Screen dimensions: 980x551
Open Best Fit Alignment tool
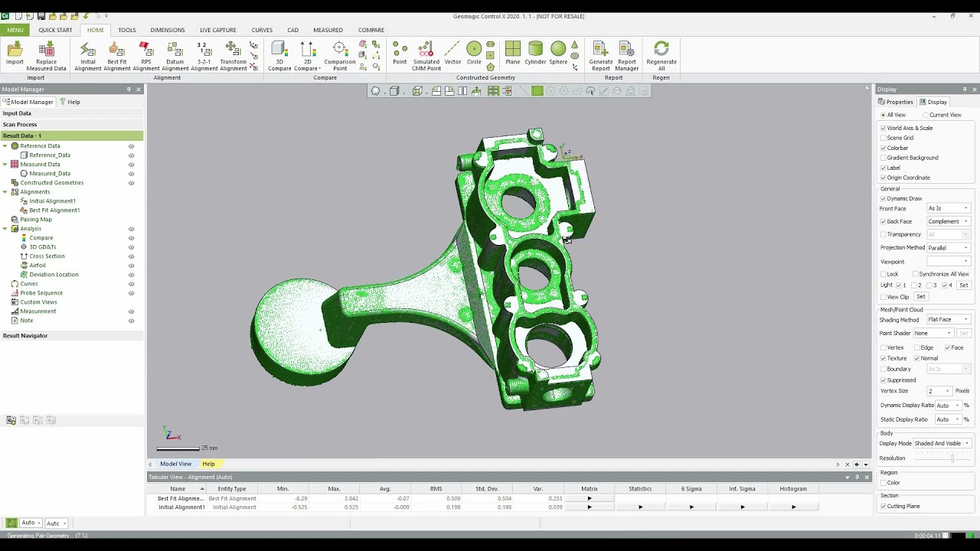(x=116, y=56)
